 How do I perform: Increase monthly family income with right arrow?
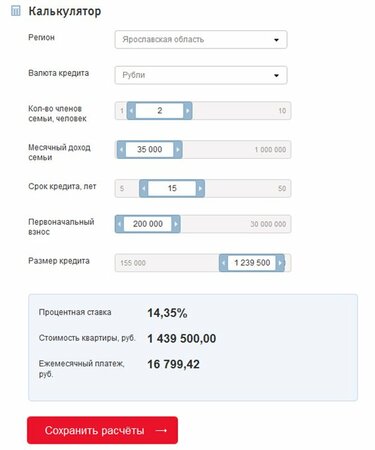click(178, 149)
